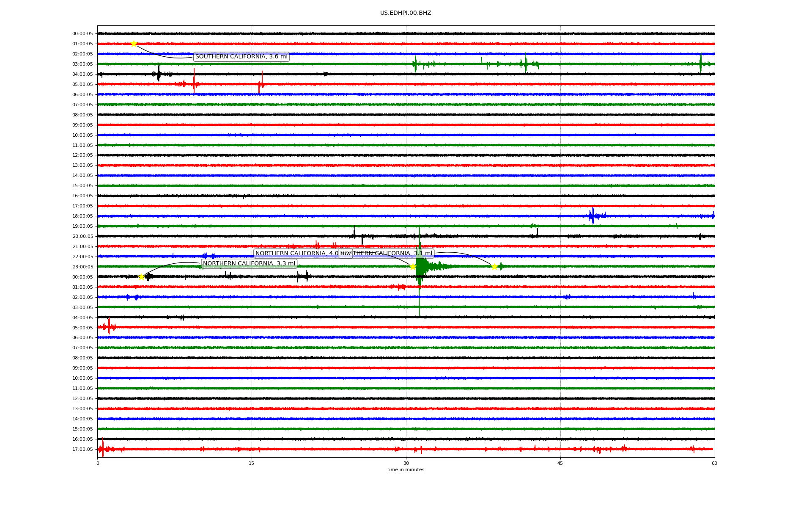Click the US.EDHPI.00.BHZ plot title
The image size is (812, 508).
[406, 13]
